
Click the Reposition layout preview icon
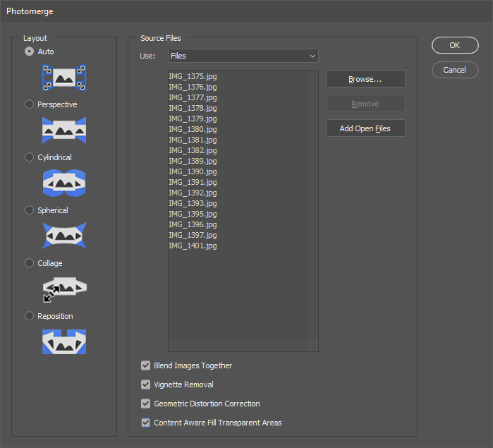[x=64, y=341]
